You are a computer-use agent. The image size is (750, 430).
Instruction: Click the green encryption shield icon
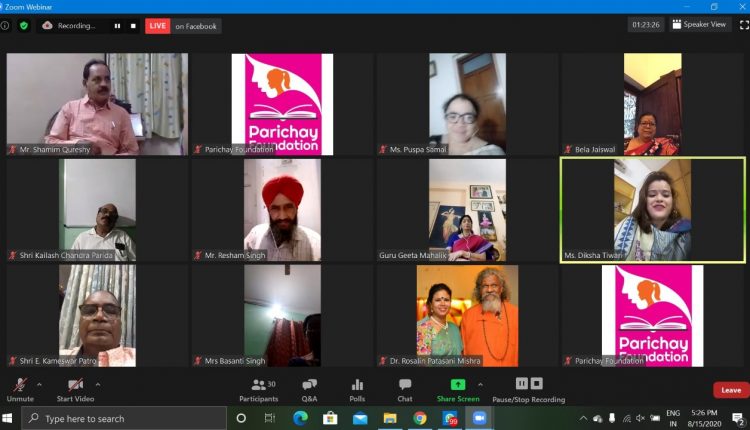click(24, 25)
